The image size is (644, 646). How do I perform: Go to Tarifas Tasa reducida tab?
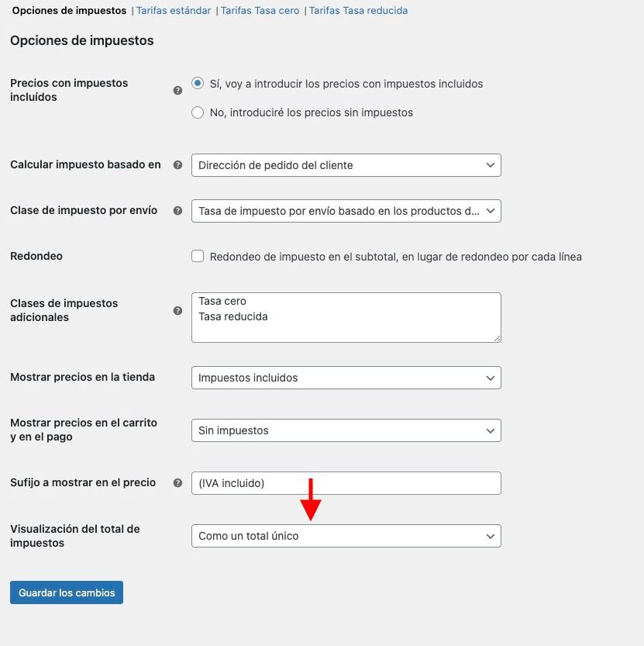click(x=358, y=11)
